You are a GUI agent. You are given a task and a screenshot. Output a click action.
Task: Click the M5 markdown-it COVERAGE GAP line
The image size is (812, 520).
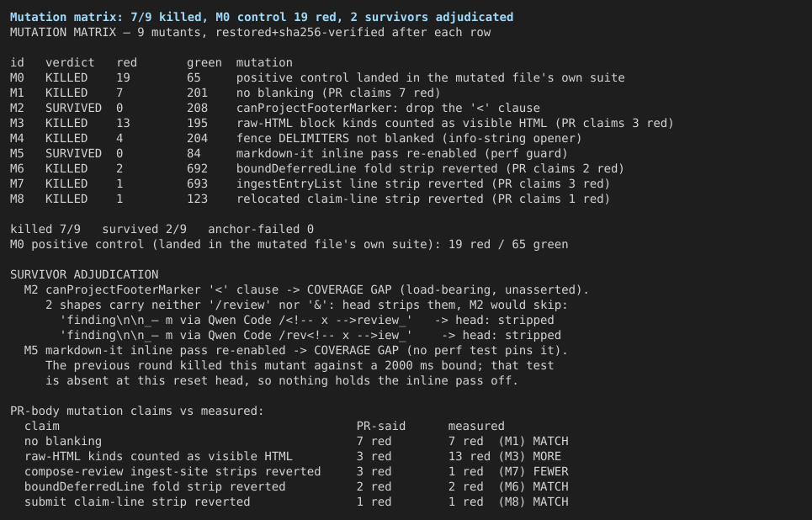coord(296,351)
